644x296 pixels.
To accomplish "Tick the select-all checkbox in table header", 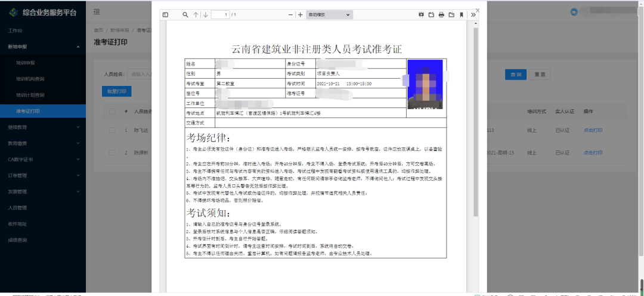I will pyautogui.click(x=112, y=111).
